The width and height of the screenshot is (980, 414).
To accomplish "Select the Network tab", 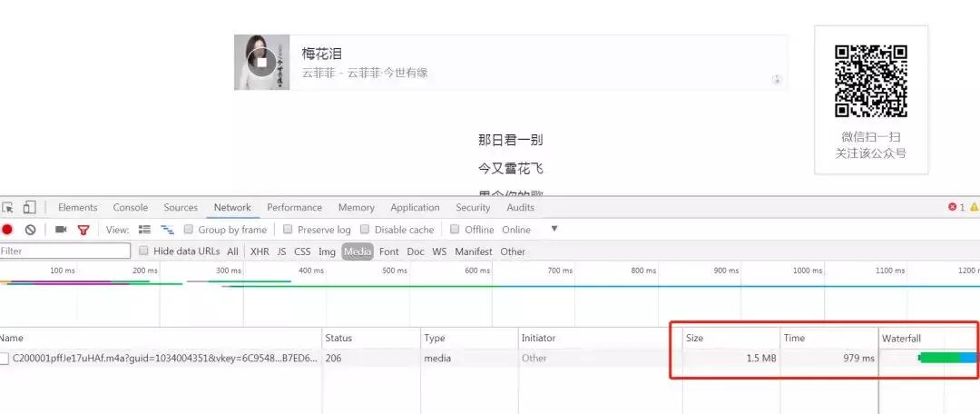I will click(232, 208).
